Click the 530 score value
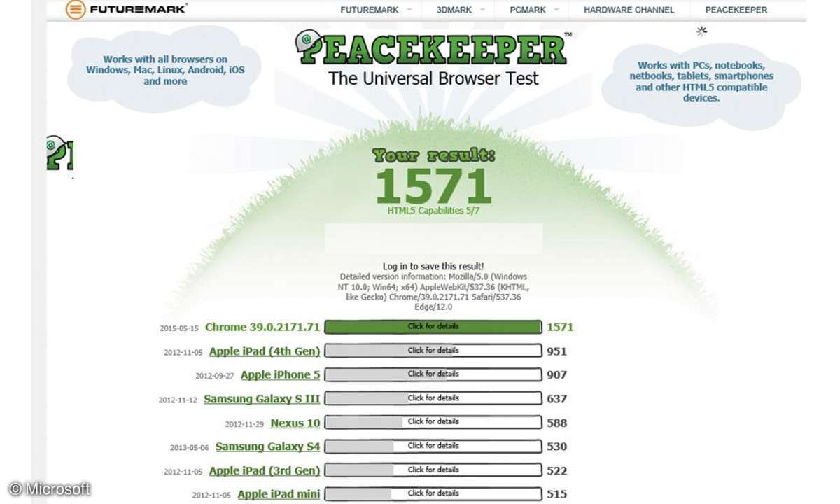Screen dimensions: 840x504 [557, 447]
